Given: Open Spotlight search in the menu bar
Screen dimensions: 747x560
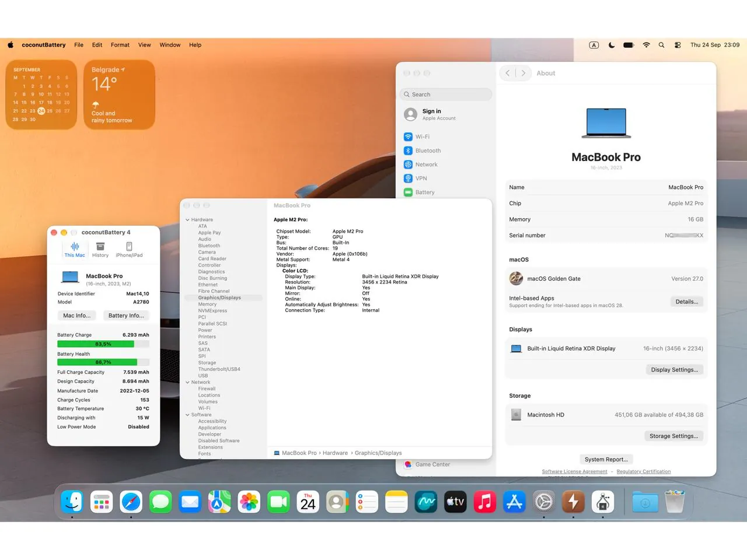Looking at the screenshot, I should pos(661,45).
